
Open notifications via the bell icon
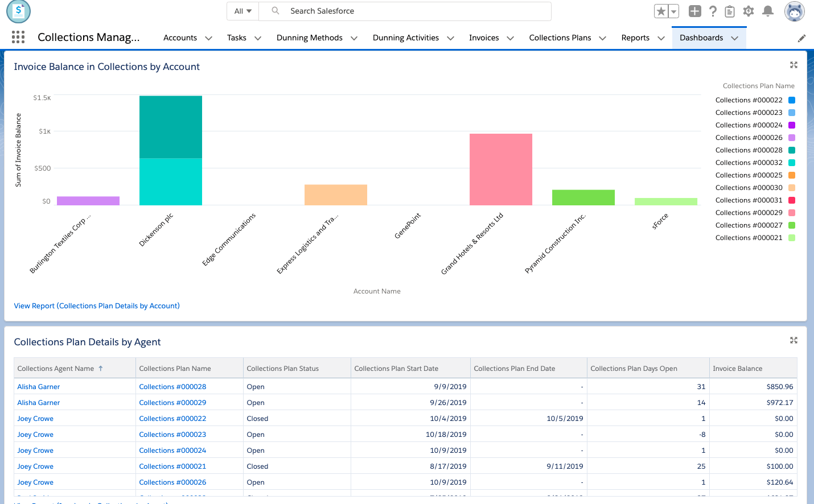[768, 11]
